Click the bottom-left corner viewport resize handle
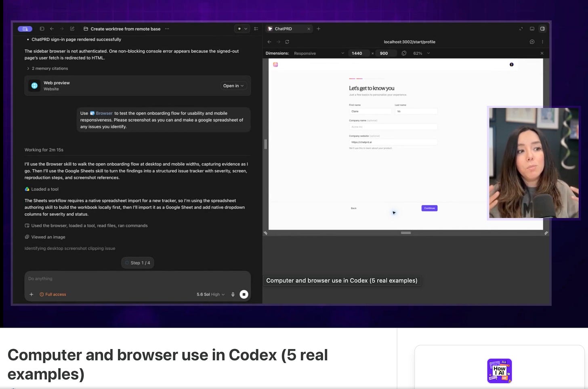 (266, 233)
